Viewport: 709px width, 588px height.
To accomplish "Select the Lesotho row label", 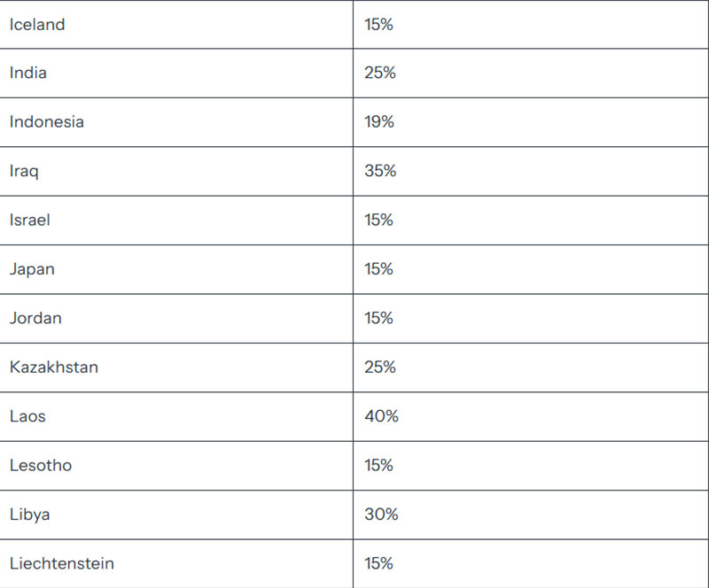I will point(41,466).
